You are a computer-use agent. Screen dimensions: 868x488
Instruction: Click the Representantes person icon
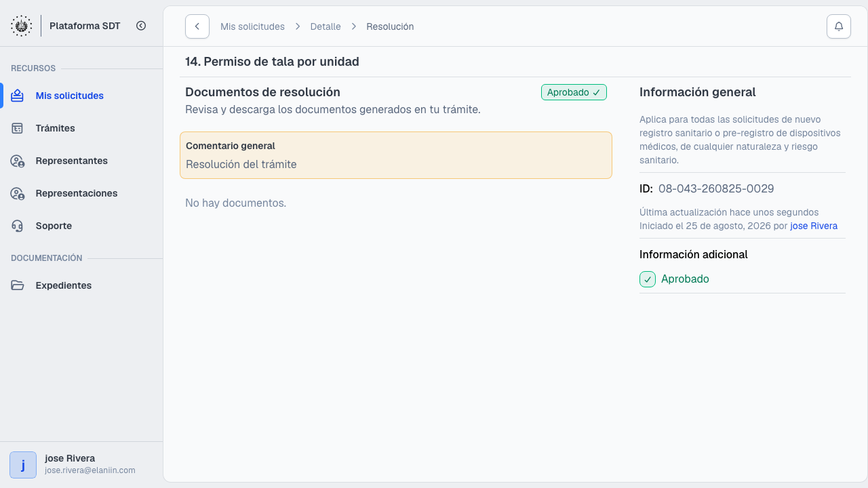(x=18, y=161)
